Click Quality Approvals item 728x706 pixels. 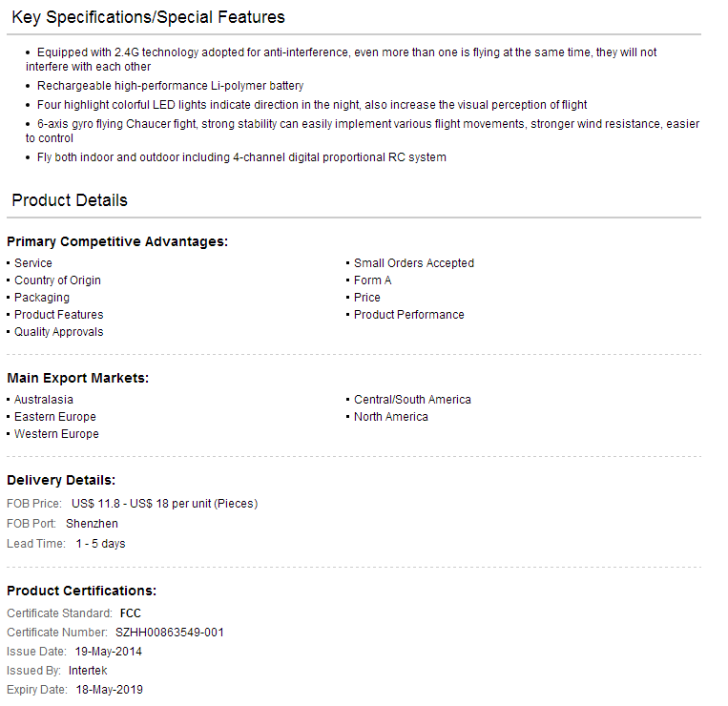(59, 331)
